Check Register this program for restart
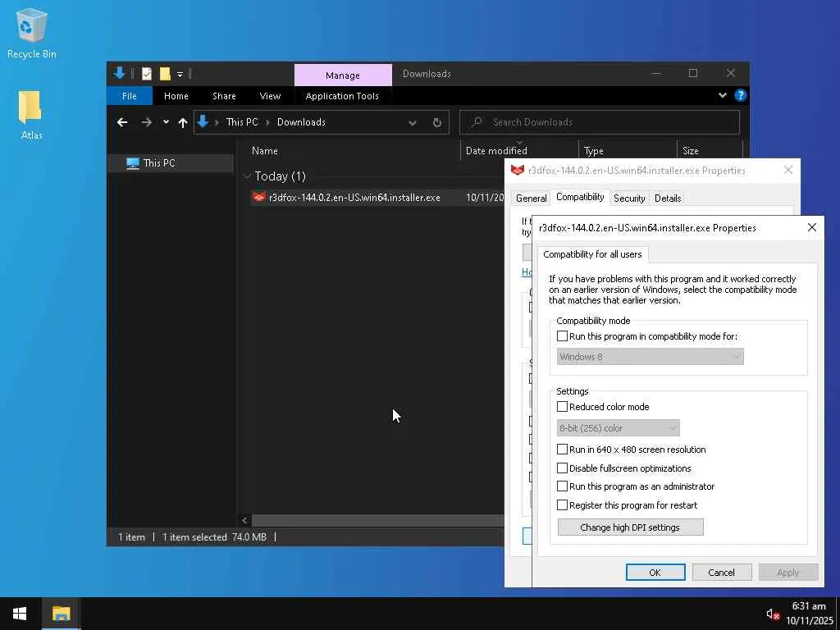The image size is (840, 630). pyautogui.click(x=562, y=505)
